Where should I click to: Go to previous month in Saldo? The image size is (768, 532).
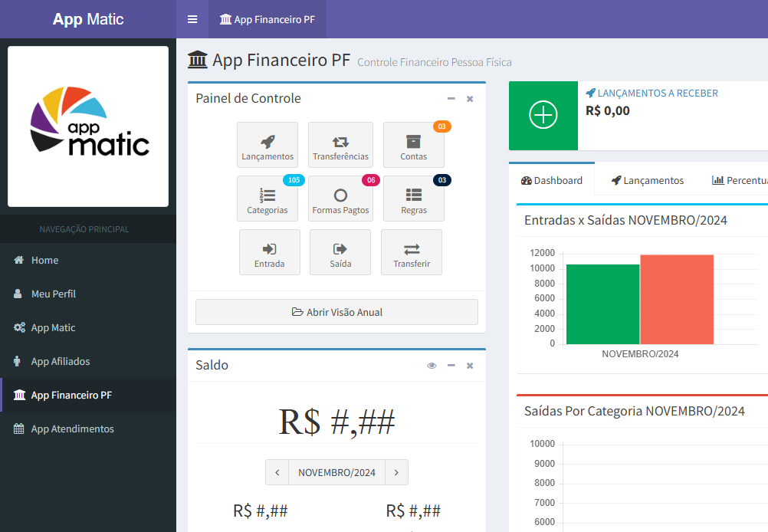tap(277, 472)
